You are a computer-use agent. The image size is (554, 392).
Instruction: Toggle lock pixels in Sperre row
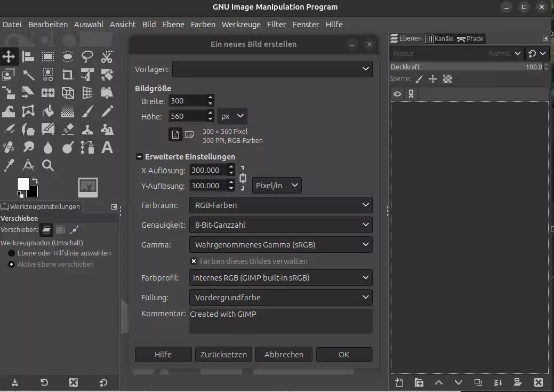(419, 79)
